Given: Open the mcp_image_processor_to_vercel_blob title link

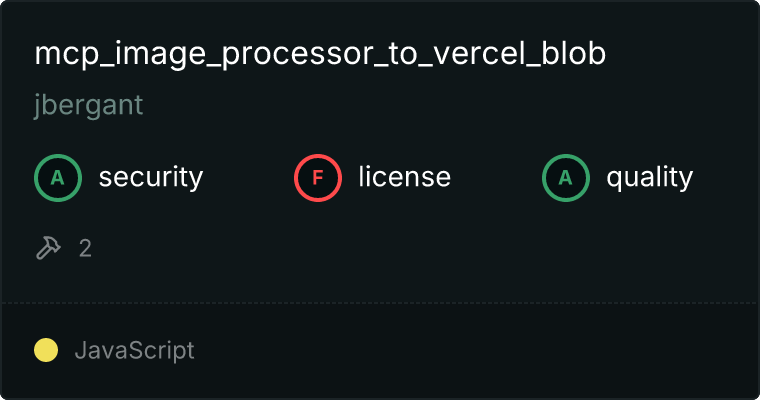Looking at the screenshot, I should 320,55.
